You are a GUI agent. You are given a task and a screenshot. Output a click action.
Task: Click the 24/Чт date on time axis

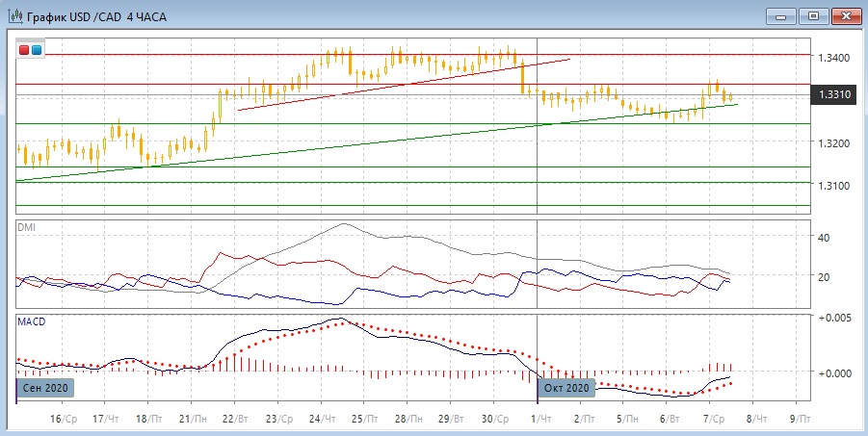coord(325,420)
